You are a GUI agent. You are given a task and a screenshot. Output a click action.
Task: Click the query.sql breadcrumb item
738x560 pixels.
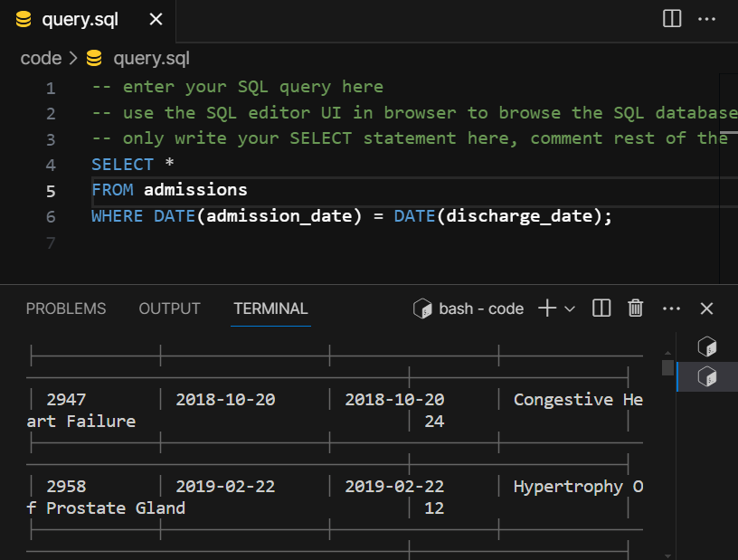[x=151, y=59]
